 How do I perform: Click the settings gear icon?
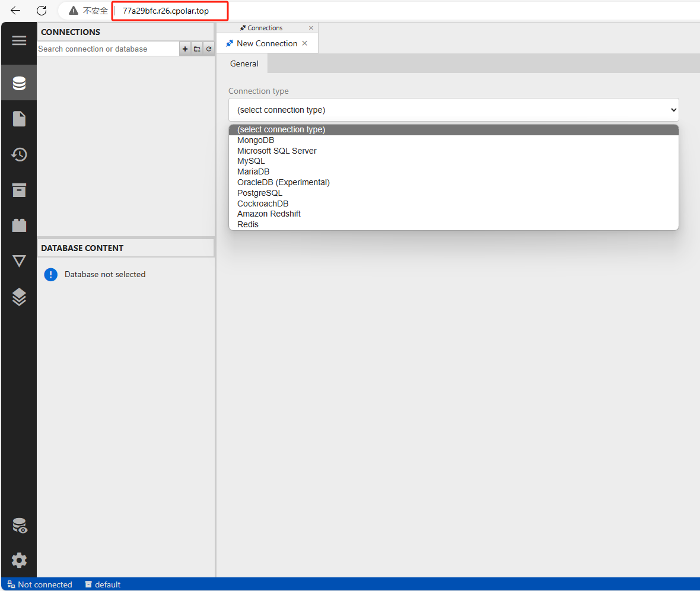pyautogui.click(x=19, y=560)
